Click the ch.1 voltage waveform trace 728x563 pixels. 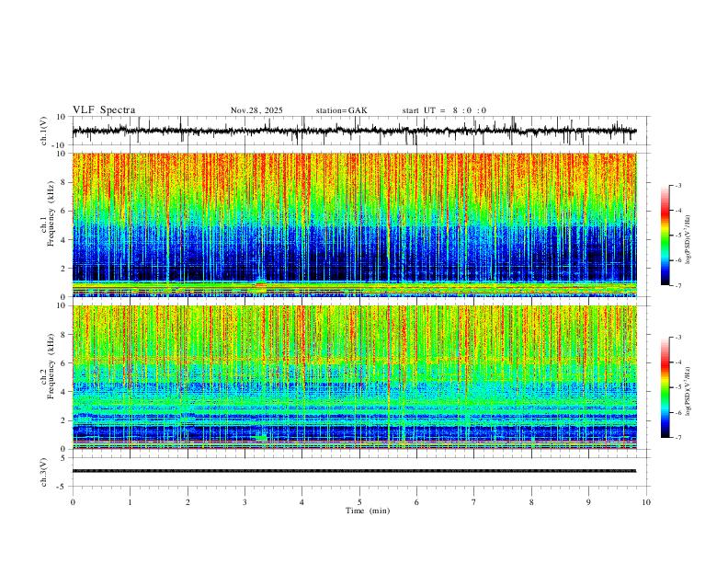(x=354, y=131)
